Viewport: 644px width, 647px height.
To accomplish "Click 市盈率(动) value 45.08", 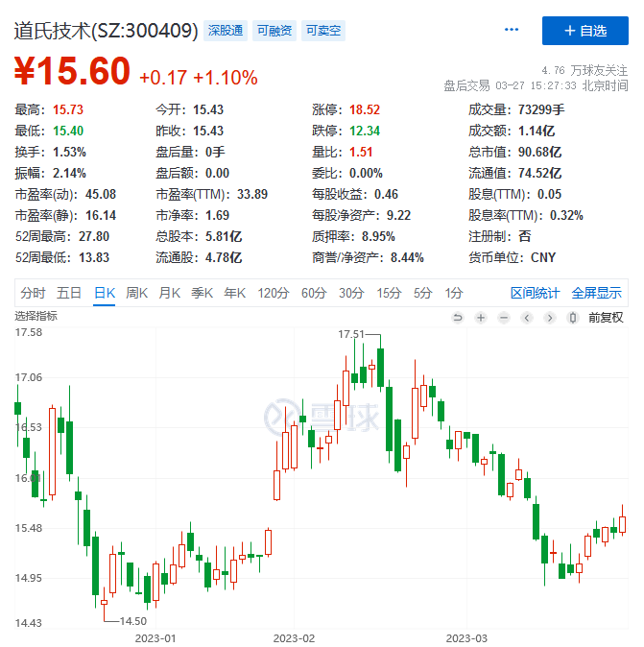I will [x=101, y=194].
